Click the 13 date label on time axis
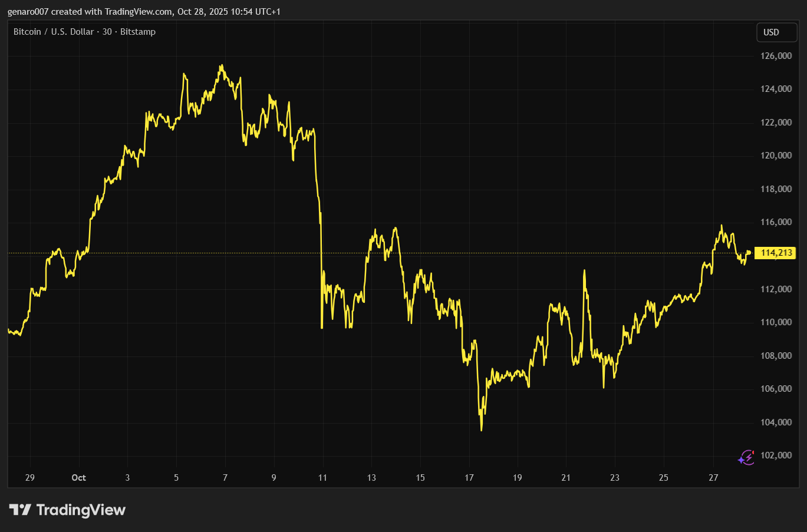The height and width of the screenshot is (532, 807). point(371,478)
